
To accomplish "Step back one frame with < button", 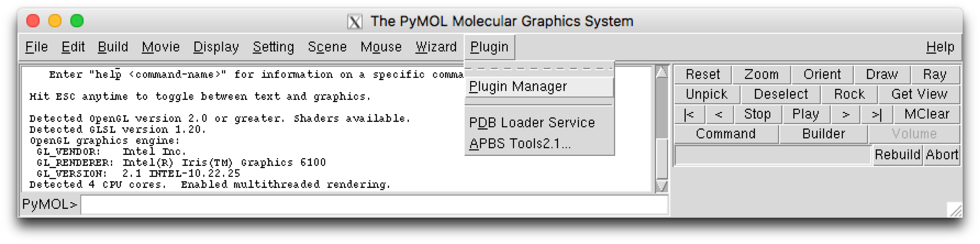I will tap(719, 114).
